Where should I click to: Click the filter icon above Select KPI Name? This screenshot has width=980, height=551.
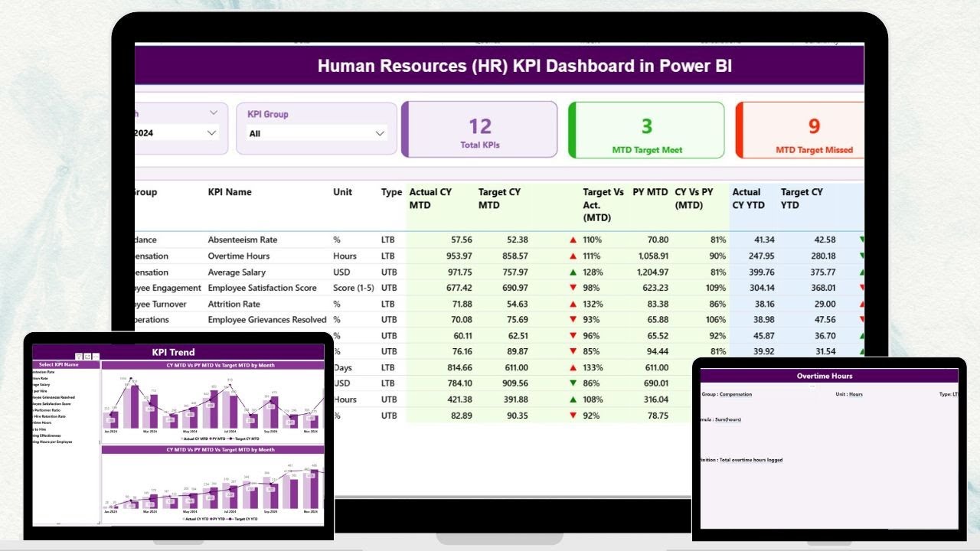(x=79, y=357)
